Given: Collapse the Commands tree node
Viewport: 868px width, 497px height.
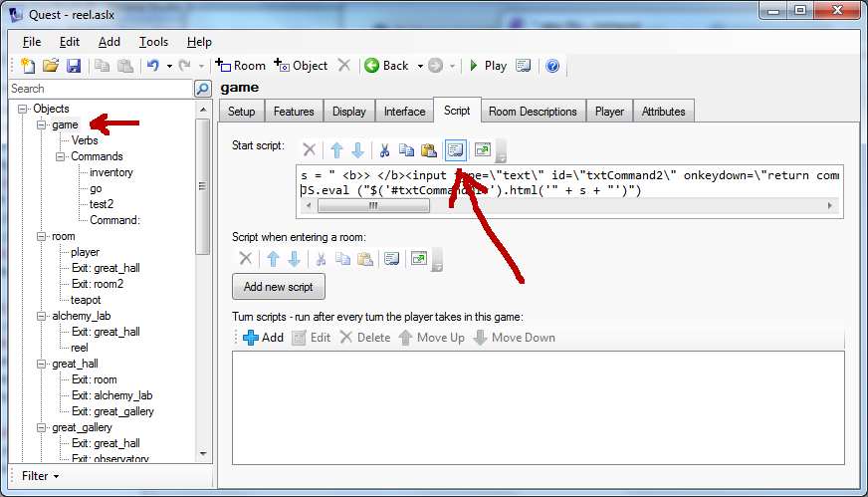Looking at the screenshot, I should 60,156.
